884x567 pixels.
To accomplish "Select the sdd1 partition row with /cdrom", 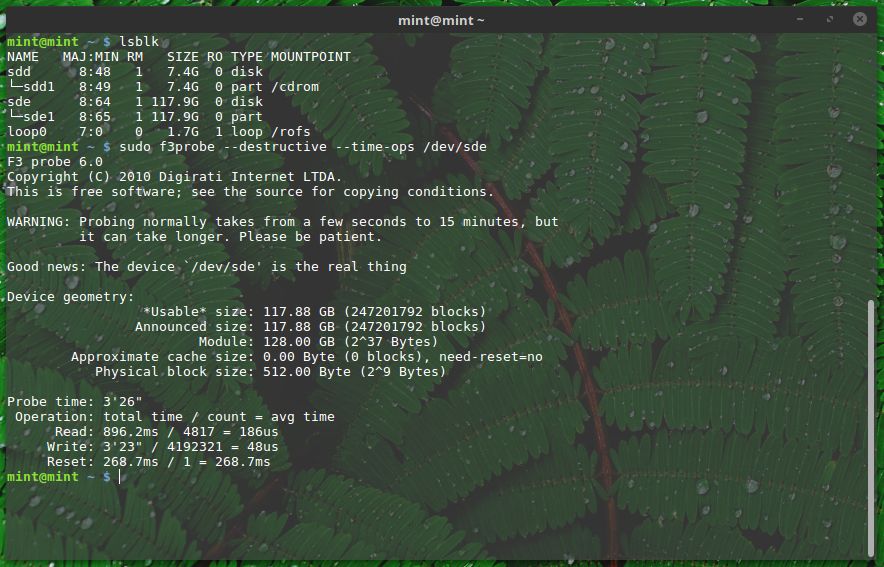I will click(x=163, y=87).
